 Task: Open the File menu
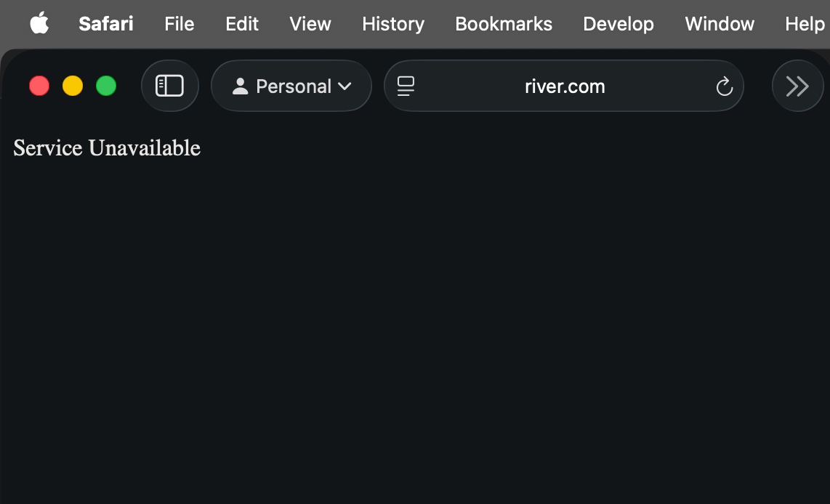click(x=179, y=24)
